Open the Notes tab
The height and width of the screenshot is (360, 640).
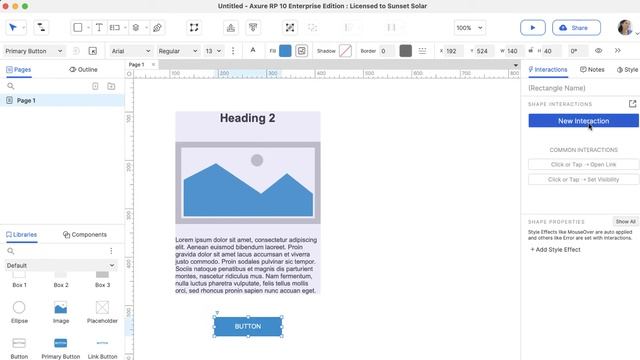click(x=592, y=69)
